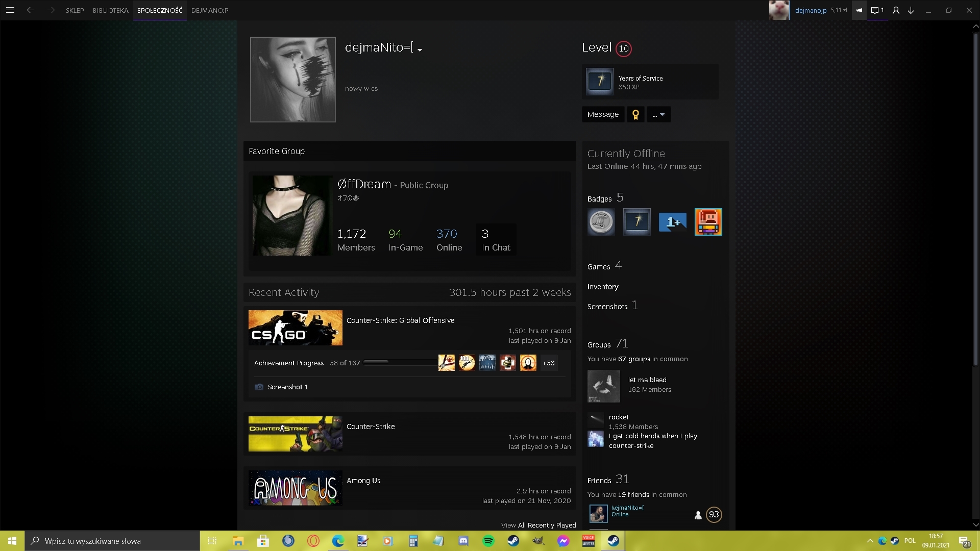Open the Screenshot 1 link
Image resolution: width=980 pixels, height=551 pixels.
287,387
